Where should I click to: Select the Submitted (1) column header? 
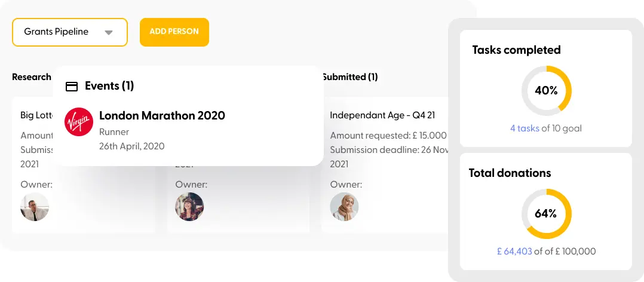coord(350,77)
